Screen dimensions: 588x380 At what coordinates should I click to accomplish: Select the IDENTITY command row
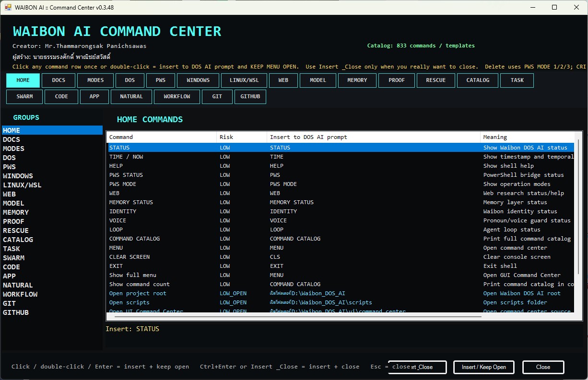[341, 211]
